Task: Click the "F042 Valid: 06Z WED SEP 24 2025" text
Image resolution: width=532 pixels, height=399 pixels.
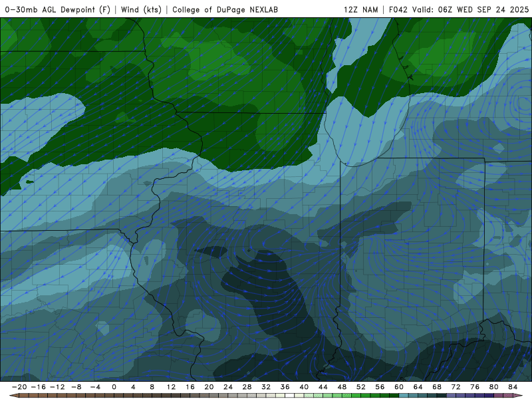Action: click(x=459, y=9)
